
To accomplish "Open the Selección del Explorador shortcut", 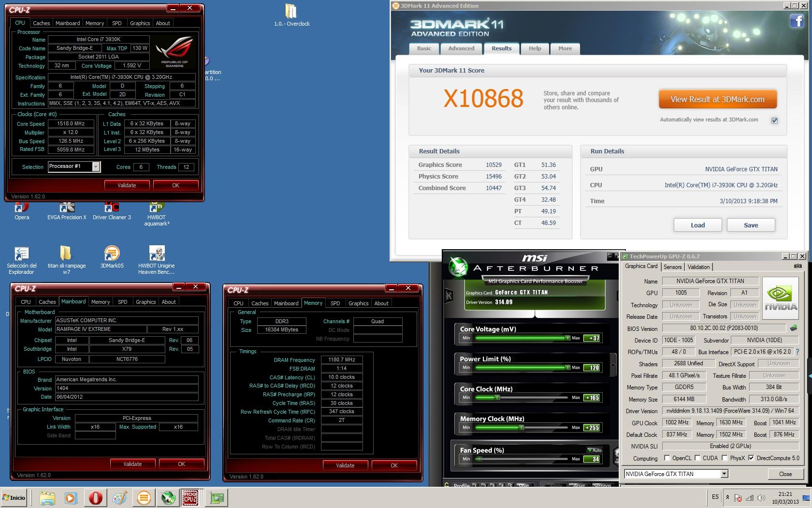I will (22, 261).
